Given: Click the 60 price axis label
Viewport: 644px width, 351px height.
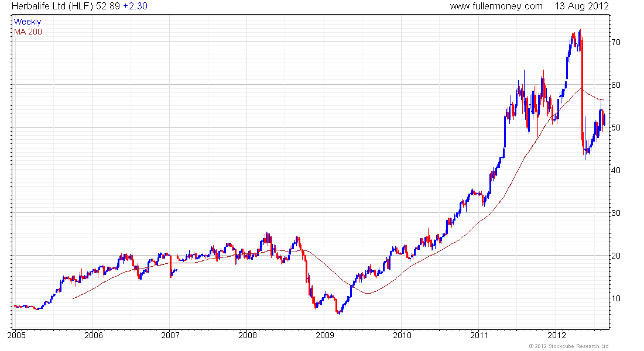Looking at the screenshot, I should pos(616,85).
